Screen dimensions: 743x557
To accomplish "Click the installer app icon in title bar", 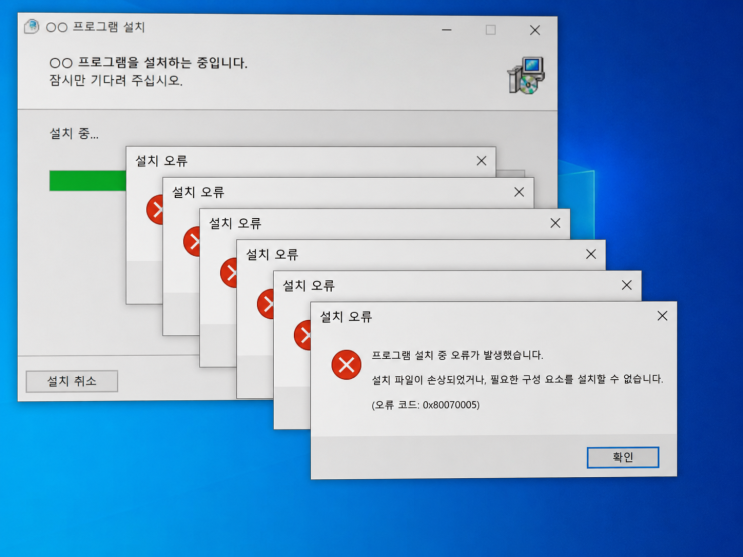I will (32, 27).
